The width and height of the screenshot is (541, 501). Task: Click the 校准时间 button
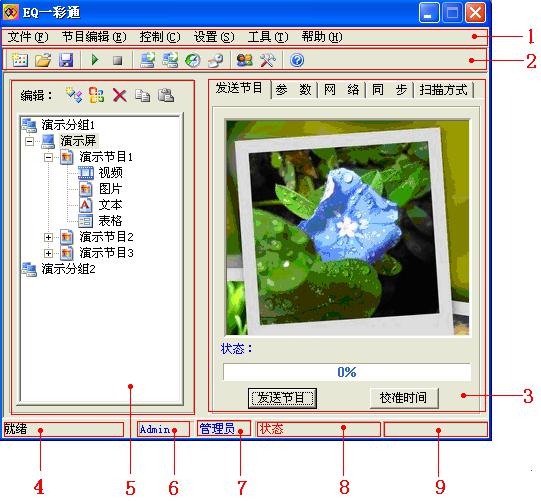(404, 398)
